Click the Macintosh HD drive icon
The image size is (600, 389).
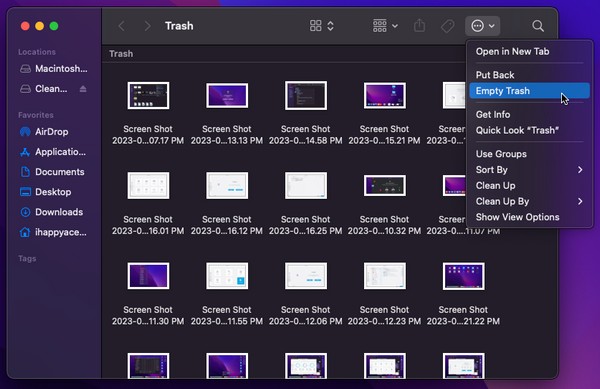coord(25,69)
